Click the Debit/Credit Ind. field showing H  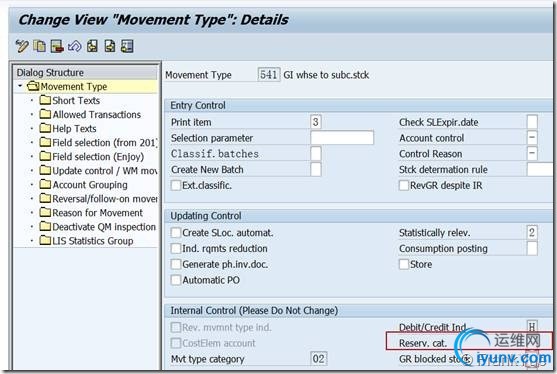[x=532, y=327]
